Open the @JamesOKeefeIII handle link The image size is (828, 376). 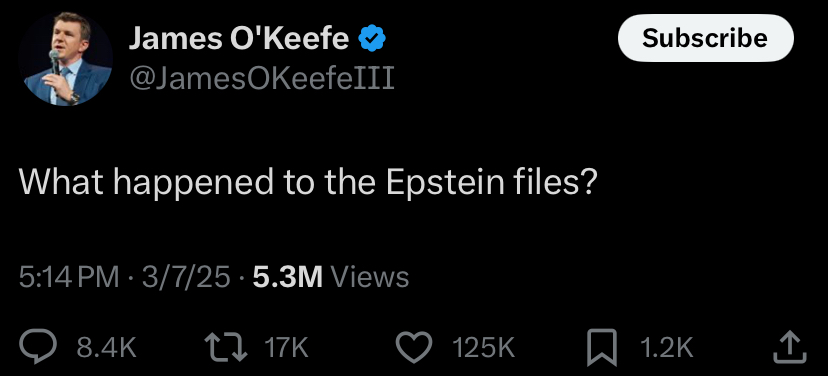(262, 79)
